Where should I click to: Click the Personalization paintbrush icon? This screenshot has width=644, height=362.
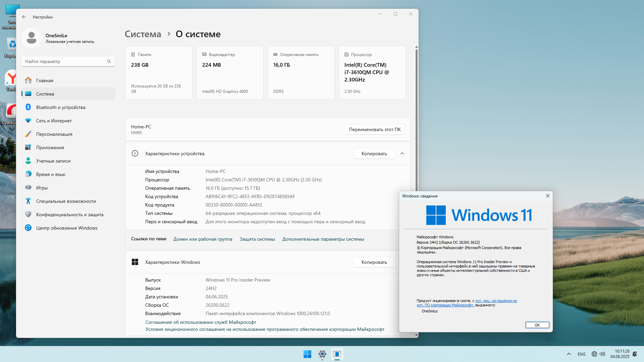click(28, 134)
